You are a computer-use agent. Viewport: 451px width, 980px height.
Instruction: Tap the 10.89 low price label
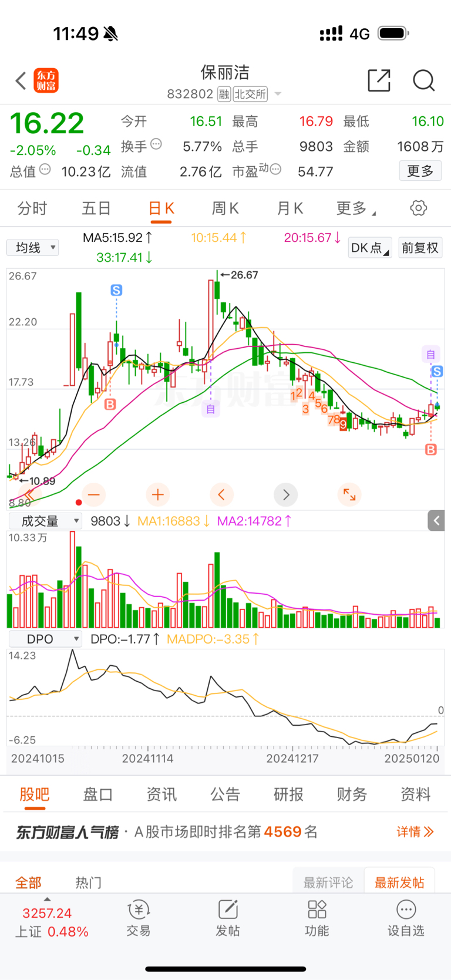click(x=37, y=481)
